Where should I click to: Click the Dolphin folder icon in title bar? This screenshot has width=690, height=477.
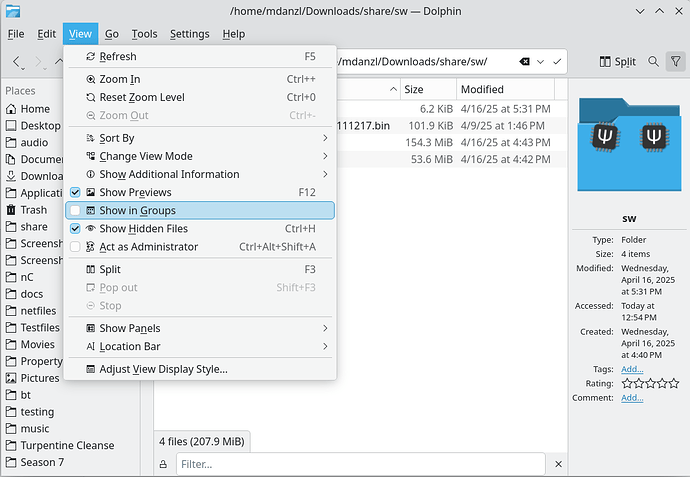click(13, 11)
